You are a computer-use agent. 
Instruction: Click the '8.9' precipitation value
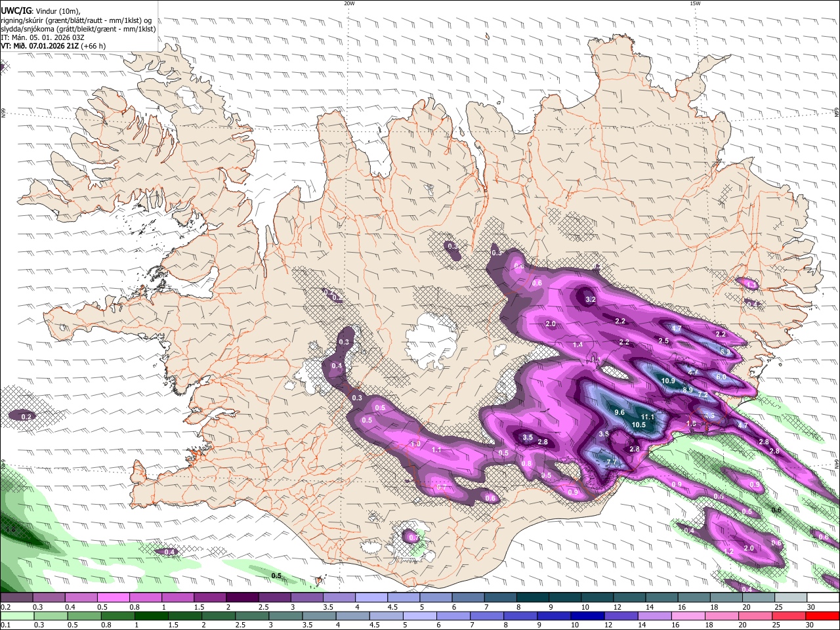coord(688,390)
